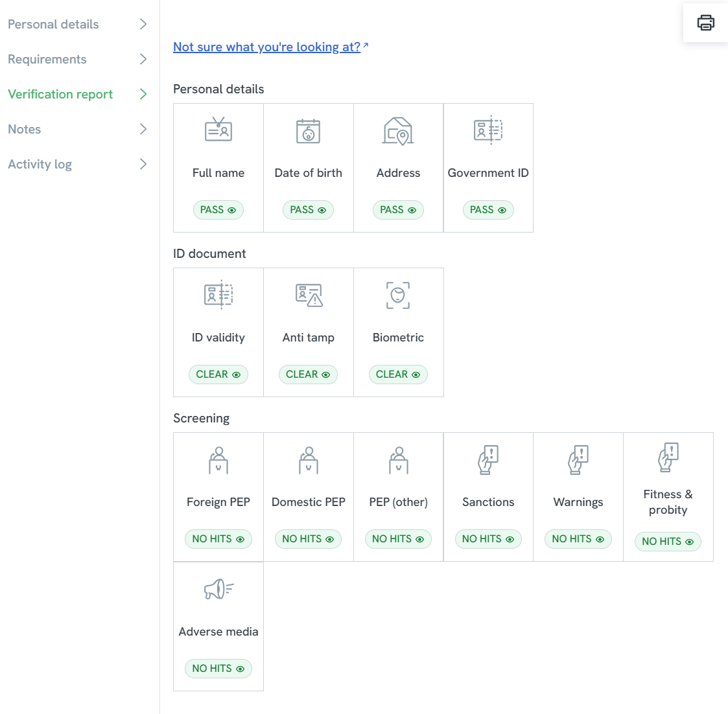Click the Government ID document icon

488,130
